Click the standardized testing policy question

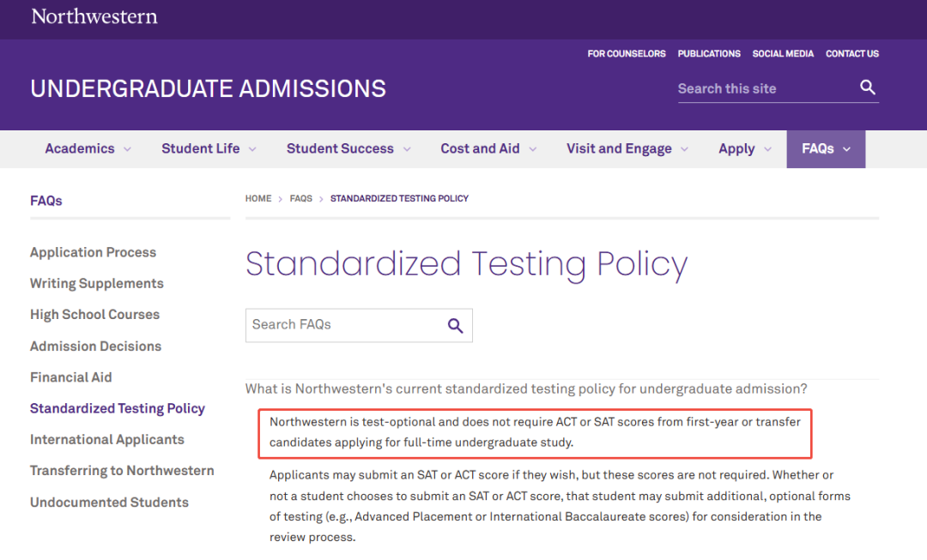coord(526,388)
